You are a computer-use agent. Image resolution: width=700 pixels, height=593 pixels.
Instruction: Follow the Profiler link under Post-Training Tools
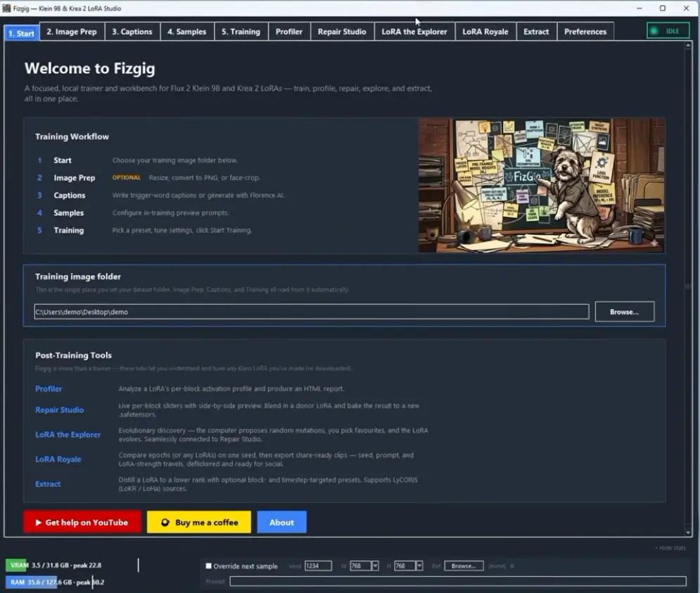tap(49, 388)
